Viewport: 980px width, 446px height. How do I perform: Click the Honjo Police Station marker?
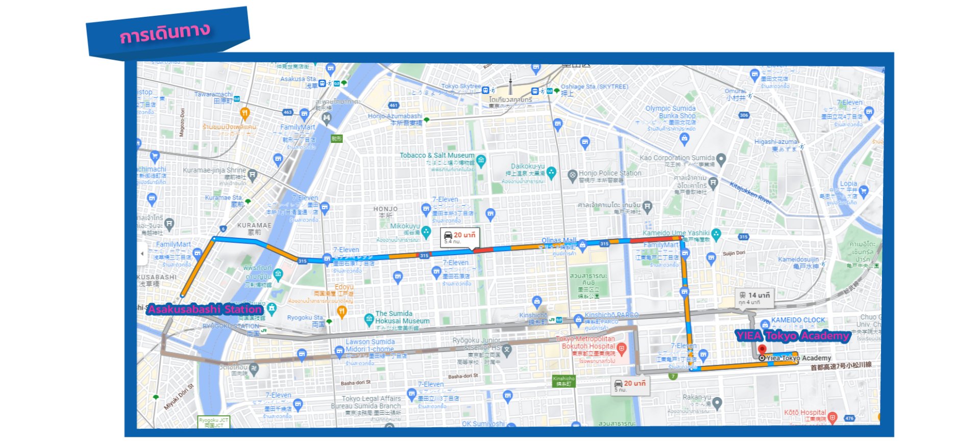[572, 175]
